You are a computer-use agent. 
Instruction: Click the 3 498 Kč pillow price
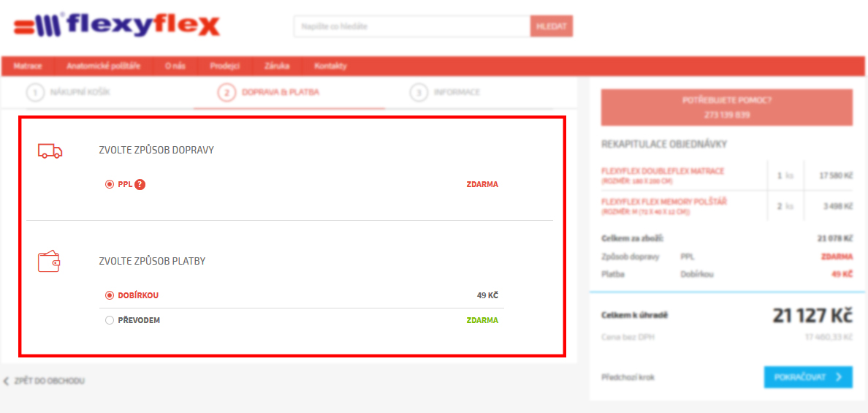[x=837, y=206]
